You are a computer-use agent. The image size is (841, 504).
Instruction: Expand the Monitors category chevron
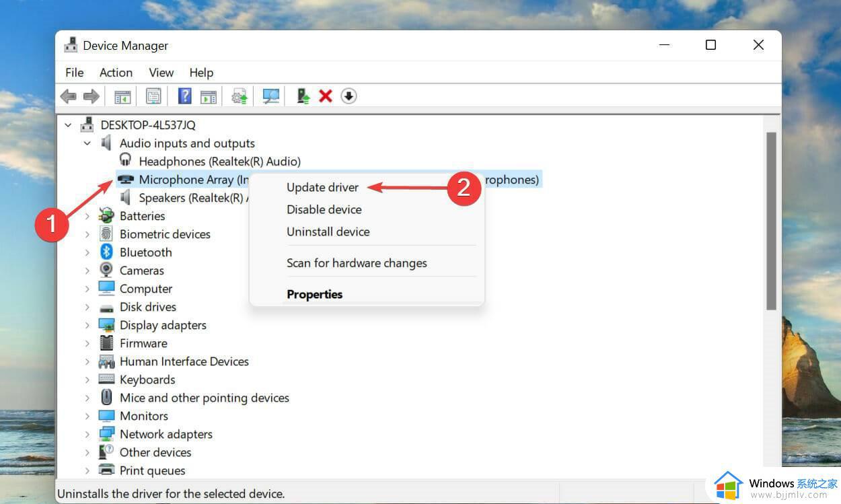tap(87, 416)
